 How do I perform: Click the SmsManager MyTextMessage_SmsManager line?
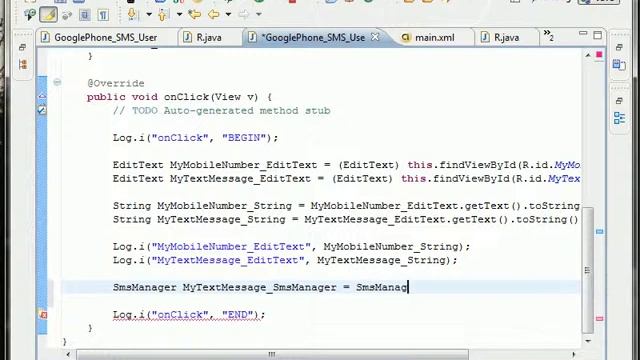[x=260, y=287]
